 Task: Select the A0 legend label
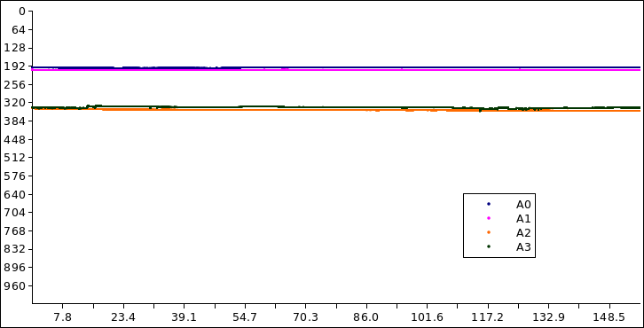[x=523, y=205]
